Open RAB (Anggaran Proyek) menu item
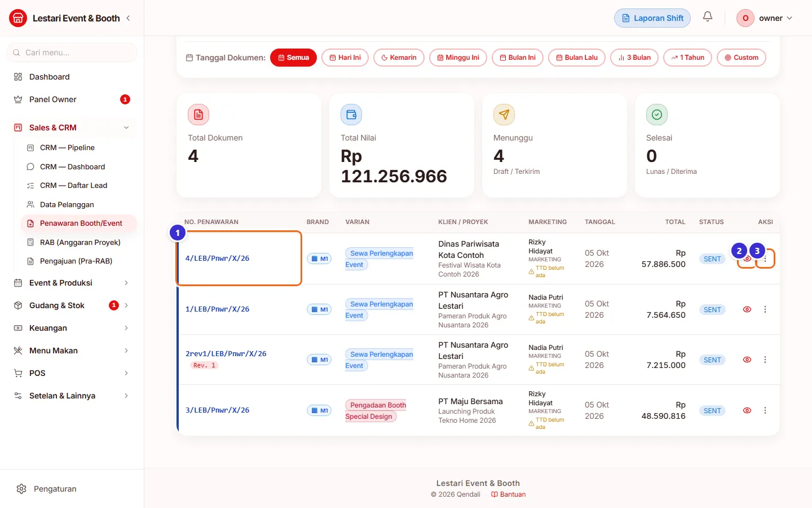 point(78,242)
